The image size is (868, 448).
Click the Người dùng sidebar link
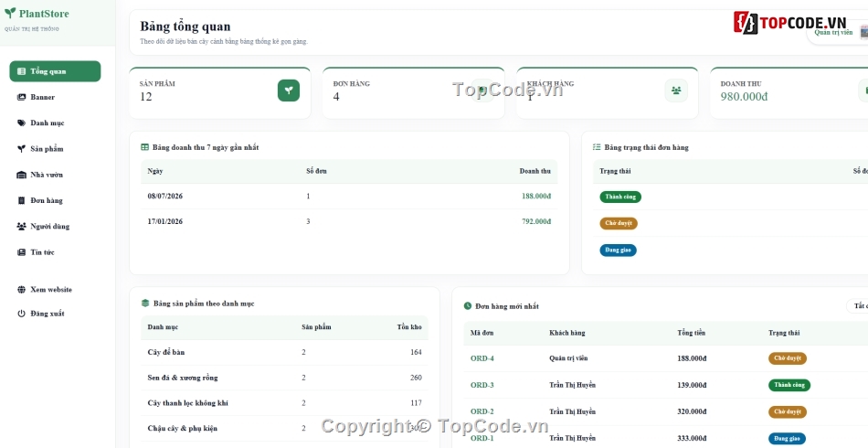coord(55,226)
